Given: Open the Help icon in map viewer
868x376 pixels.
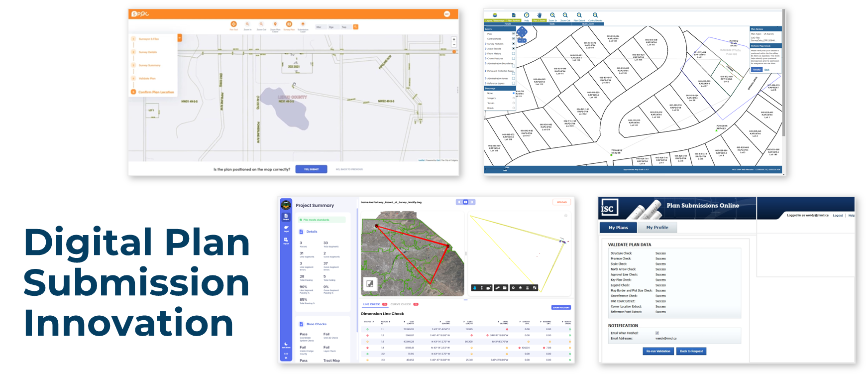Looking at the screenshot, I should pyautogui.click(x=527, y=15).
